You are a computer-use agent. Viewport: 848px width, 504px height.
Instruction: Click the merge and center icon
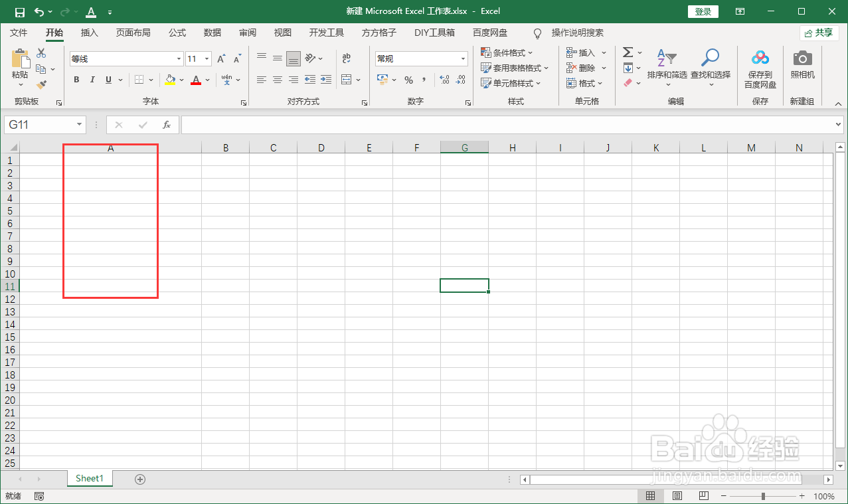346,80
